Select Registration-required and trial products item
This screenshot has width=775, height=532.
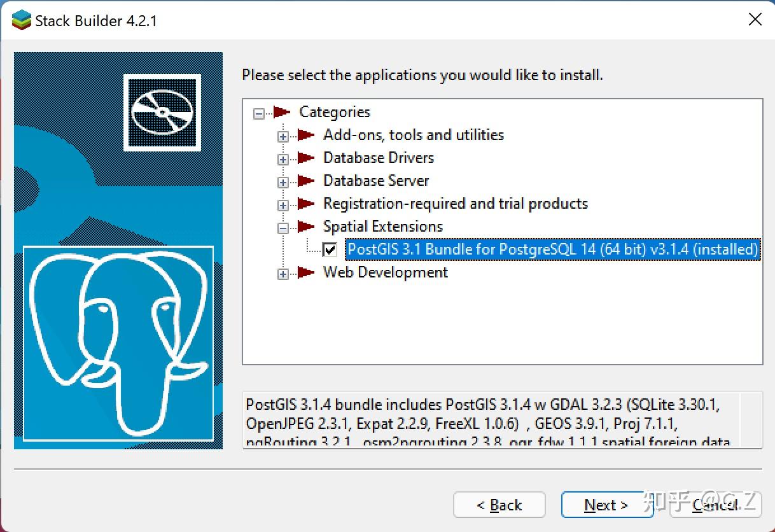(455, 204)
